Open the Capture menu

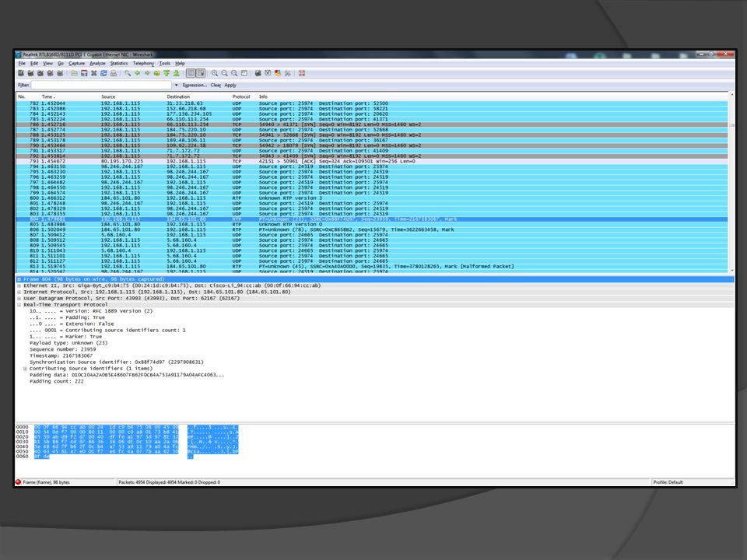tap(77, 63)
